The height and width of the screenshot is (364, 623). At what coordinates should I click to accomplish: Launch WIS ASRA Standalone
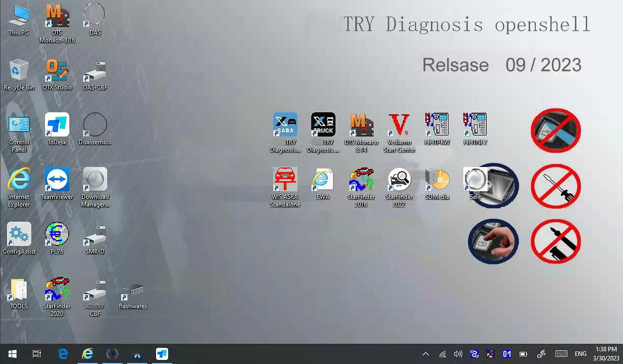285,187
